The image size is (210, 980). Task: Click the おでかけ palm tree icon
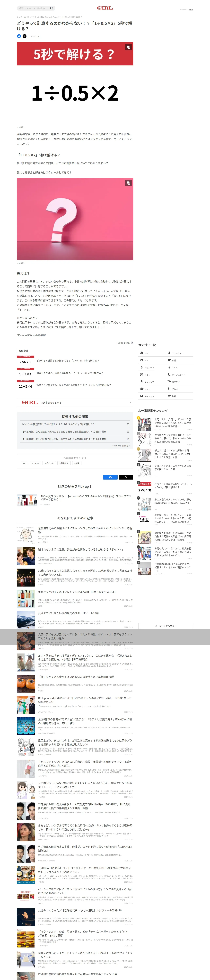pos(169,382)
